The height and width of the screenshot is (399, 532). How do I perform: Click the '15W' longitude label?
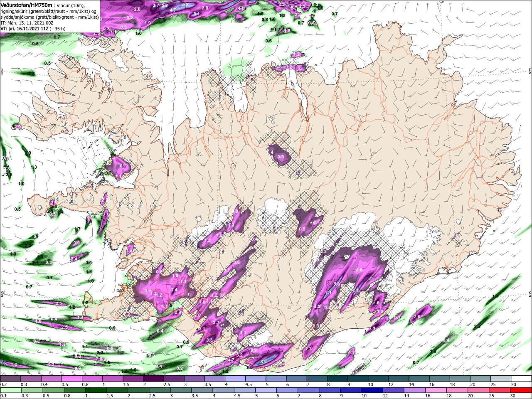(x=440, y=2)
